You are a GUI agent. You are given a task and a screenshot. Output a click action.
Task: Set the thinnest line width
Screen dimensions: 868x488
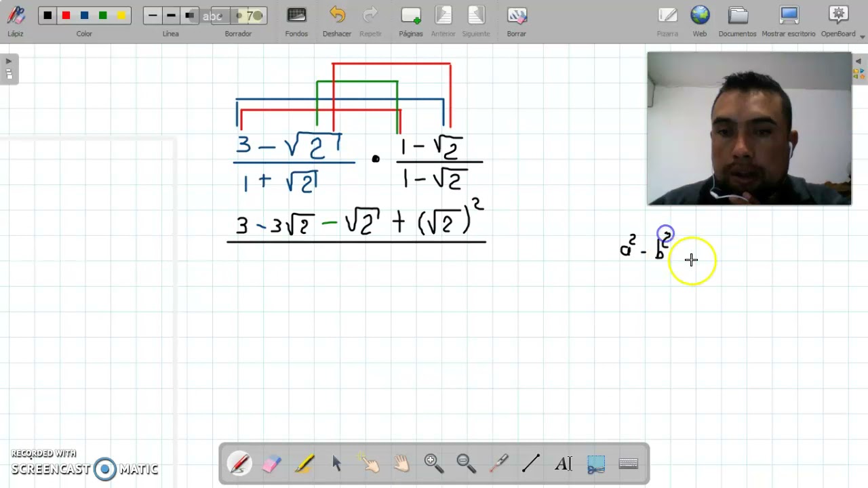(x=153, y=16)
